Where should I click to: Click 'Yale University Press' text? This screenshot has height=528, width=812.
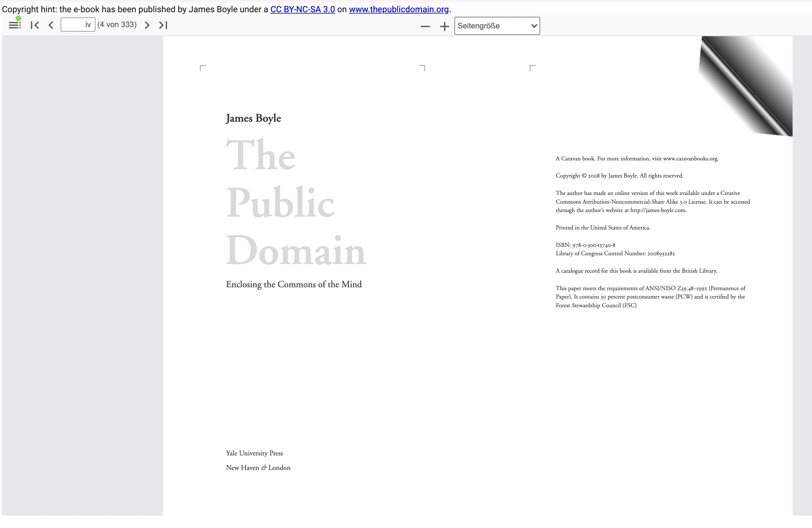254,453
